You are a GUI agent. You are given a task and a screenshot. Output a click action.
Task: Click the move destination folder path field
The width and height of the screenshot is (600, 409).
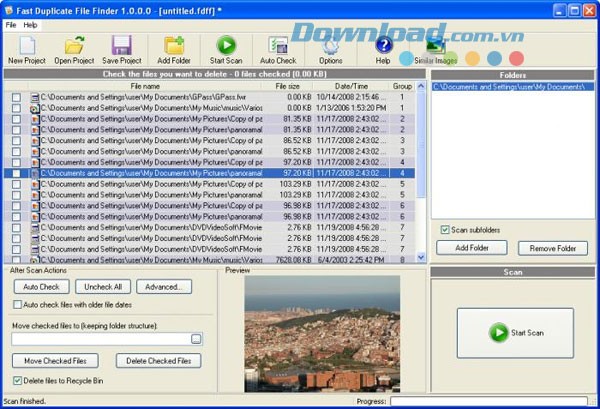pyautogui.click(x=100, y=339)
